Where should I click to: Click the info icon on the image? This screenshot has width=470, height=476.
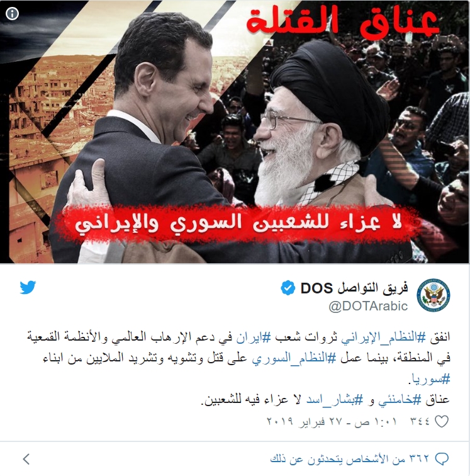(x=12, y=13)
